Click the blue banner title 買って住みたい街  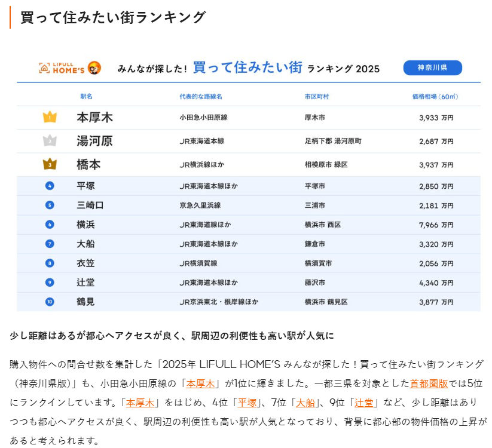point(247,67)
